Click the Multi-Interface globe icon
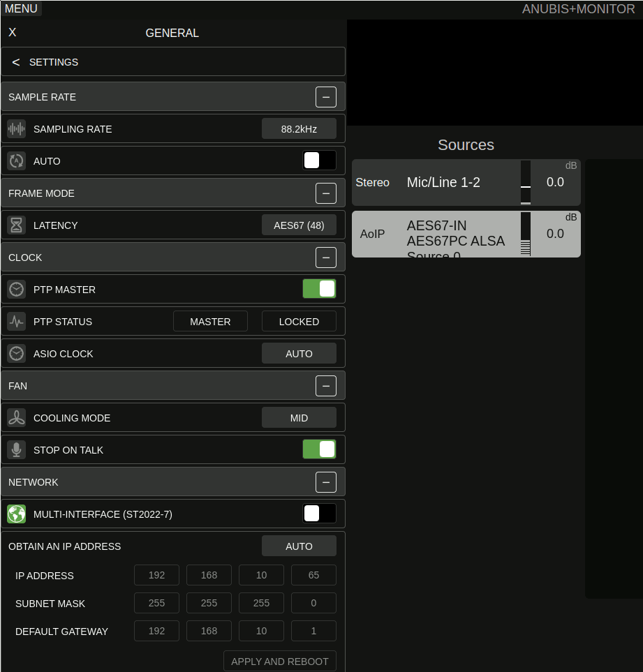 16,514
